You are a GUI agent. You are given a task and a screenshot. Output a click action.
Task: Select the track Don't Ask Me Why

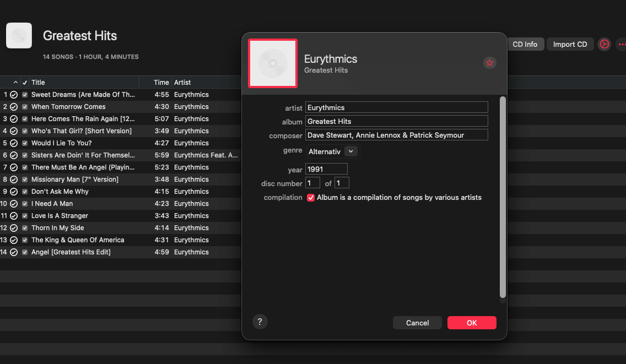[60, 192]
